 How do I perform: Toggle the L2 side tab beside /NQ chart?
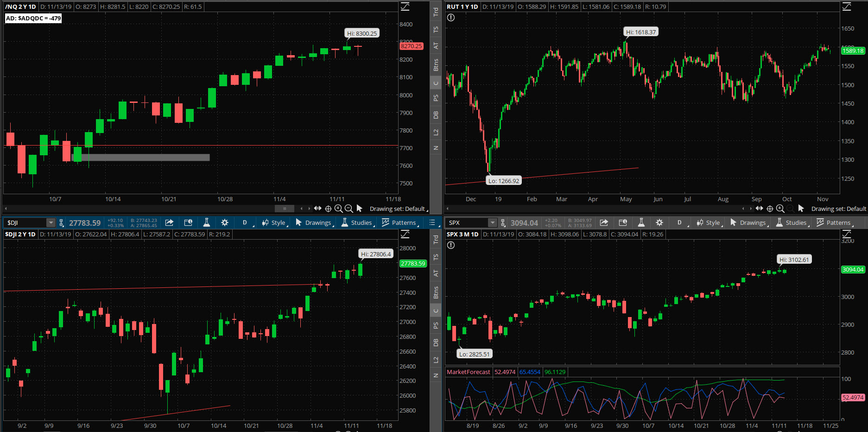[436, 132]
